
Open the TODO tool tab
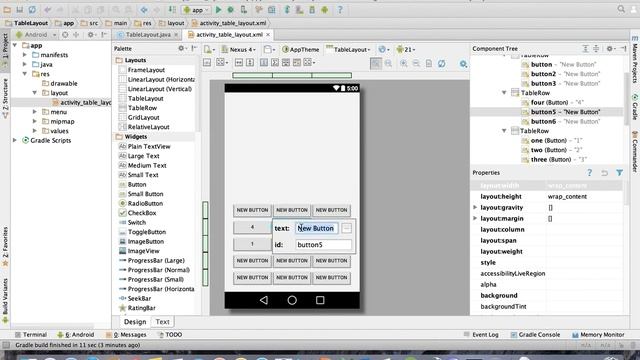[x=170, y=334]
